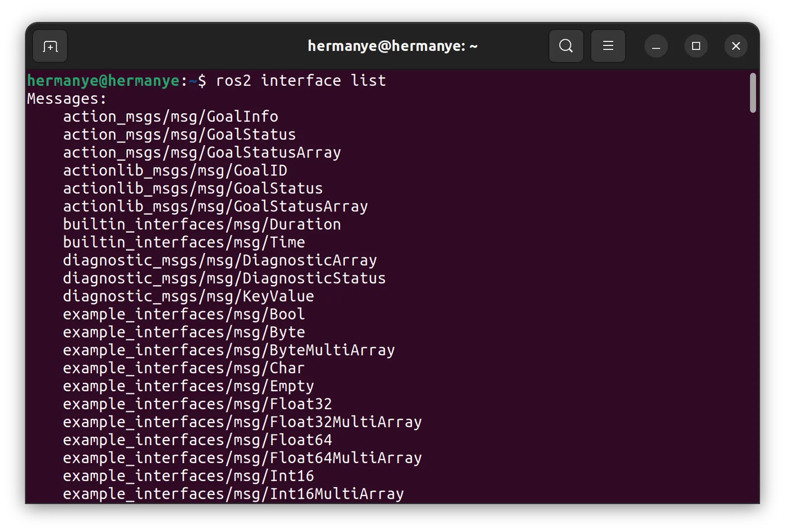Click line action_msgs/msg/GoalInfo
Image resolution: width=785 pixels, height=532 pixels.
tap(170, 117)
